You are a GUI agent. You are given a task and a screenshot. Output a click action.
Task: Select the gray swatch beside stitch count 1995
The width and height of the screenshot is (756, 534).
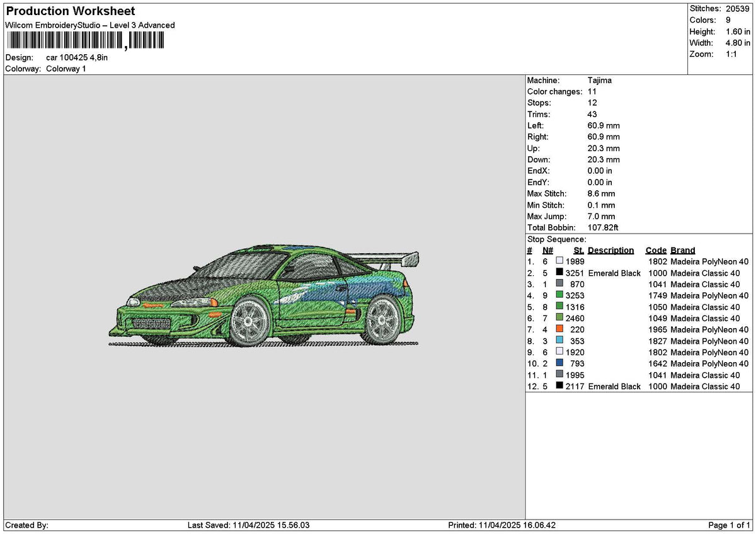pyautogui.click(x=559, y=375)
